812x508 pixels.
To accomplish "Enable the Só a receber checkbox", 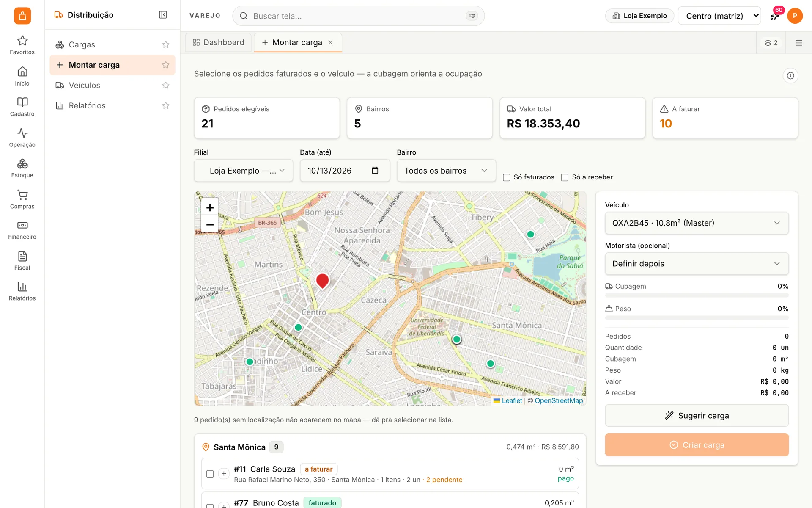I will click(x=565, y=177).
